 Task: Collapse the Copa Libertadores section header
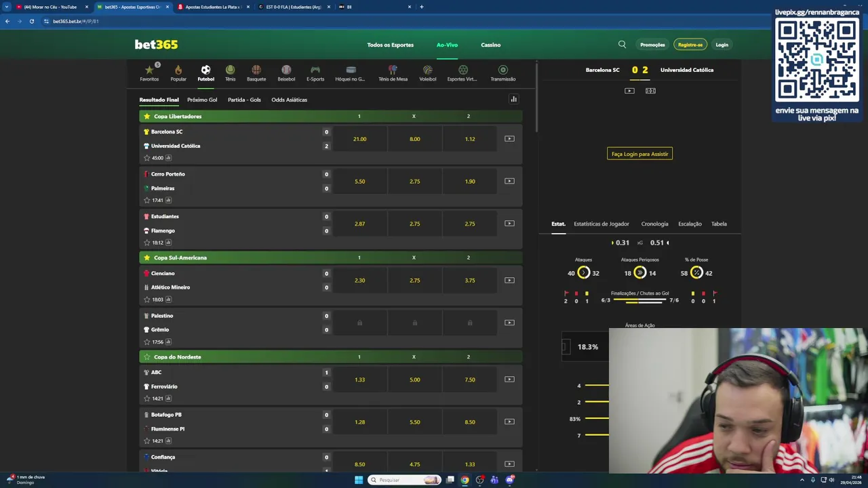[331, 117]
